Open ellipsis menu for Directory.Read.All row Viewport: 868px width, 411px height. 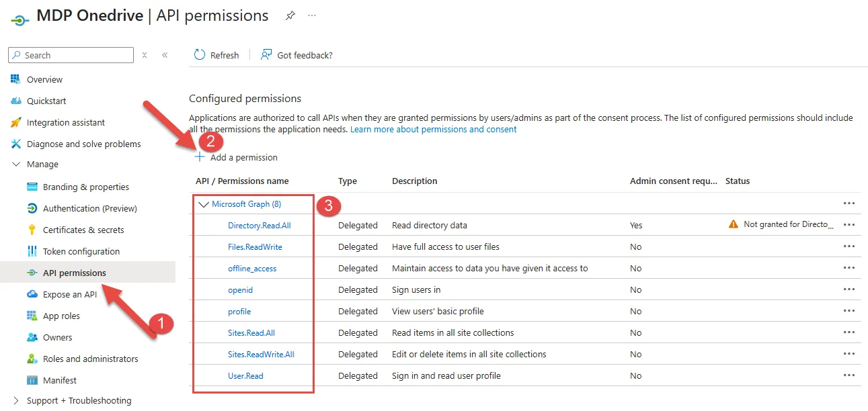point(849,225)
